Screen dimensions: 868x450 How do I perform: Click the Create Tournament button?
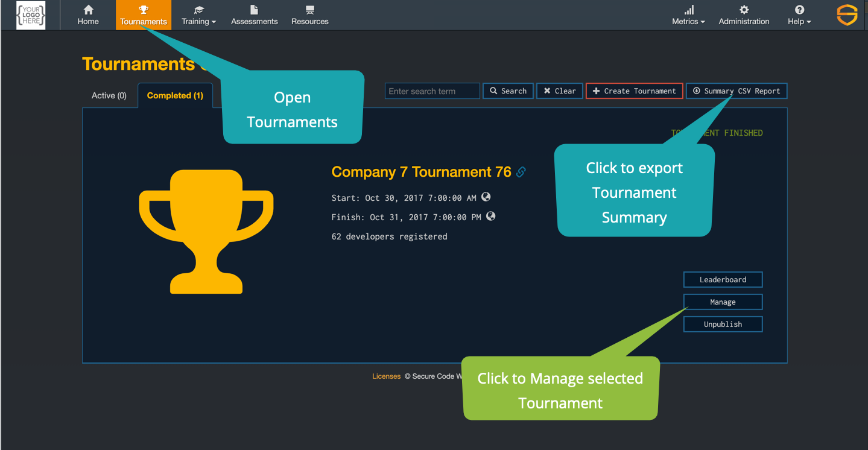[x=634, y=90]
